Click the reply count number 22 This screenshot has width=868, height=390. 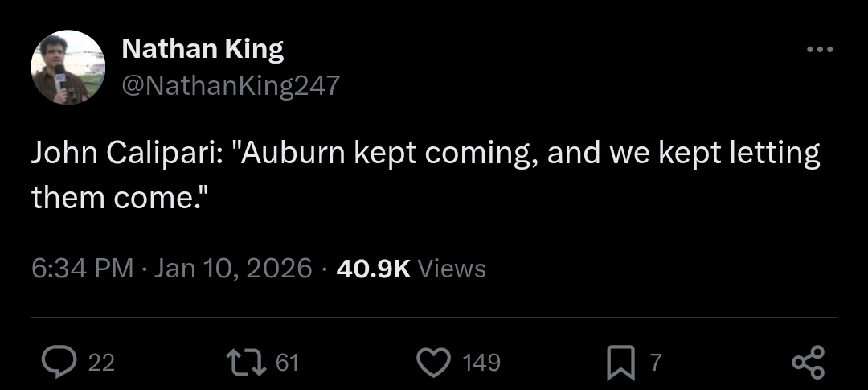(101, 363)
